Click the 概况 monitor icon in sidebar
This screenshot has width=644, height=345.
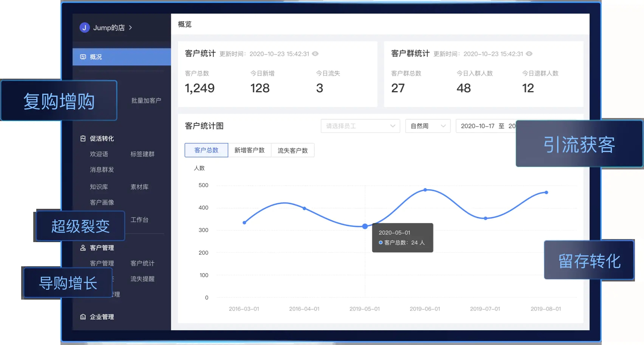coord(83,57)
